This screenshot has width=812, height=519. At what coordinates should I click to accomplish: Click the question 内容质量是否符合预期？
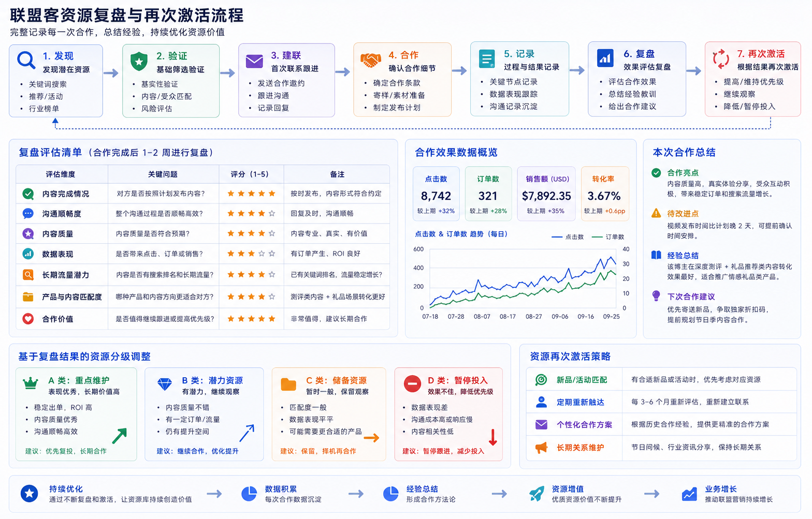click(153, 233)
